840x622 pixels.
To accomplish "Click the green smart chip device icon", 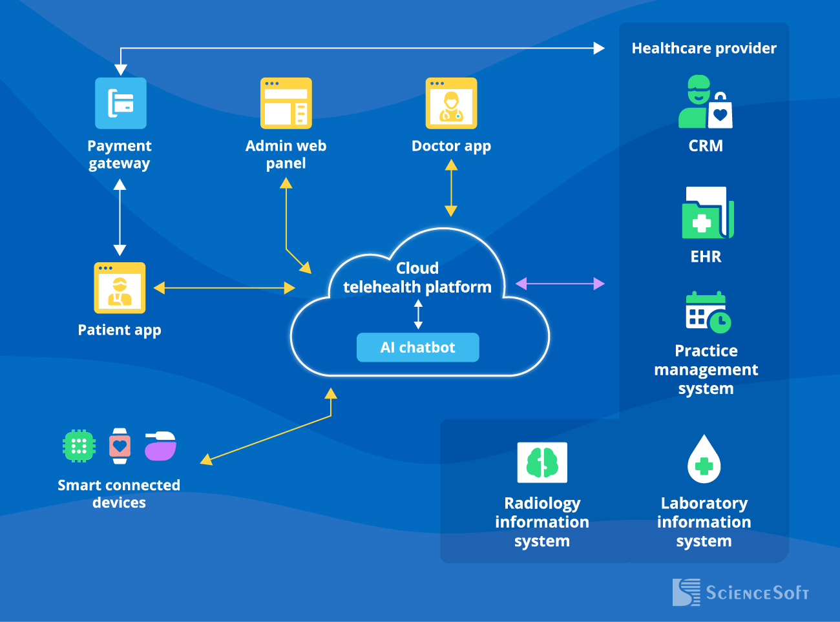I will [79, 446].
